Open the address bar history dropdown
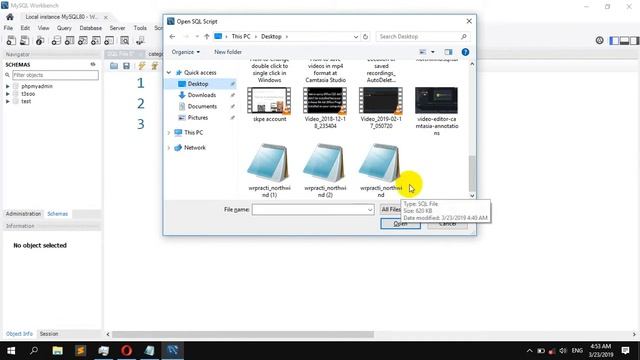The image size is (640, 360). (x=356, y=36)
